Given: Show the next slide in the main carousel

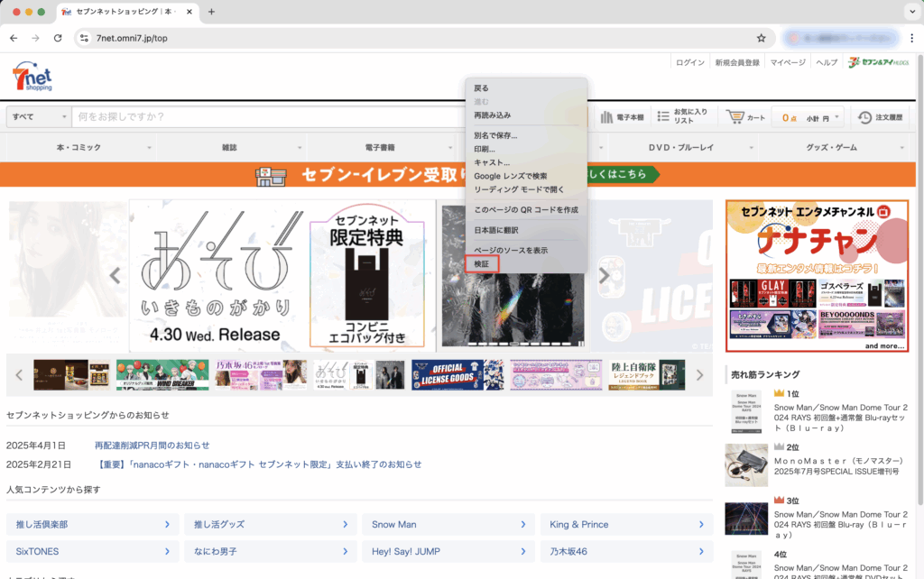Looking at the screenshot, I should [604, 276].
